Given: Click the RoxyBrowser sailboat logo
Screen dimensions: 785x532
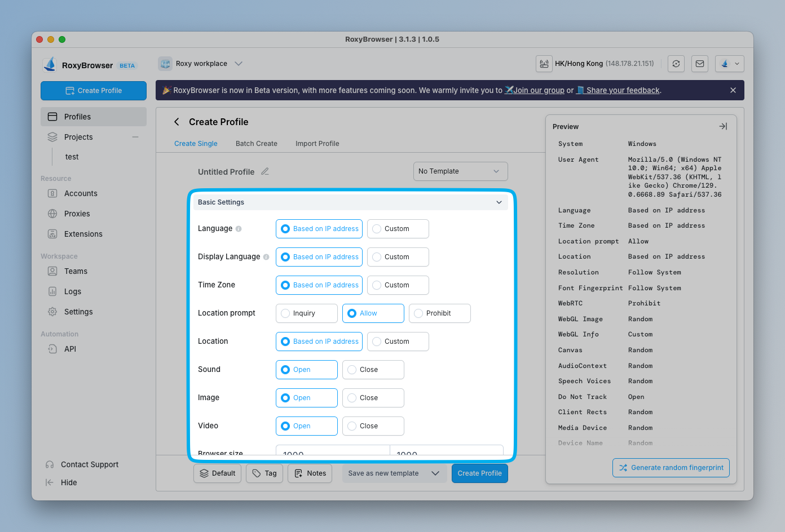Looking at the screenshot, I should (50, 65).
